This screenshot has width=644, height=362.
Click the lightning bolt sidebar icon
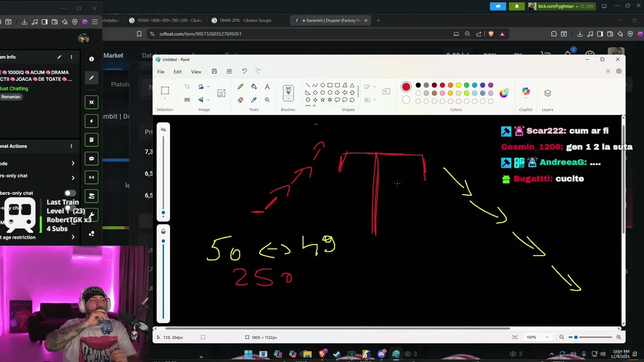pos(92,121)
